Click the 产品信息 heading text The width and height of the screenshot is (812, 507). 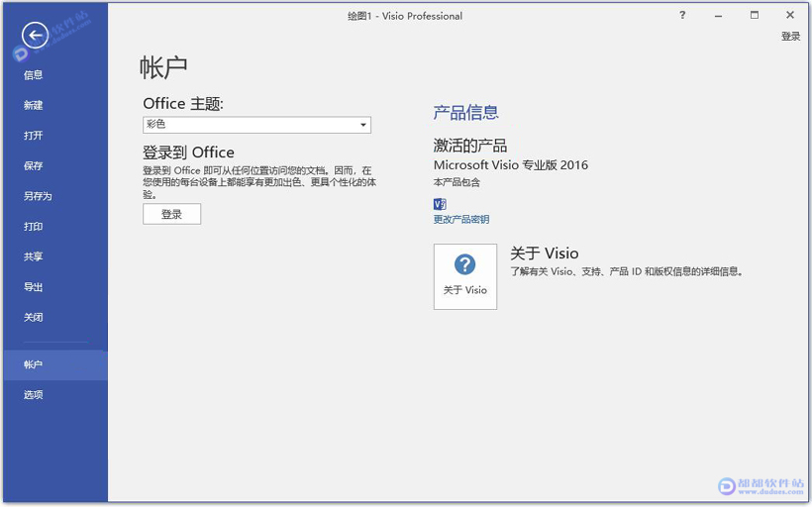coord(465,112)
